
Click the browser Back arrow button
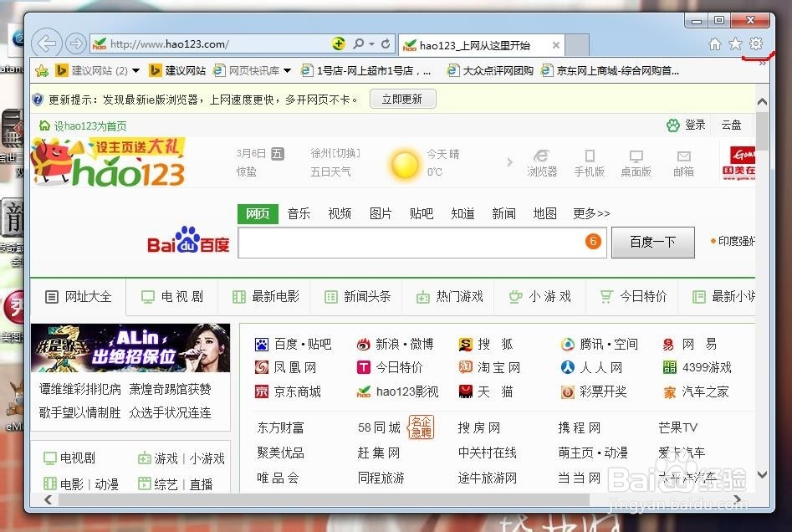(x=47, y=43)
